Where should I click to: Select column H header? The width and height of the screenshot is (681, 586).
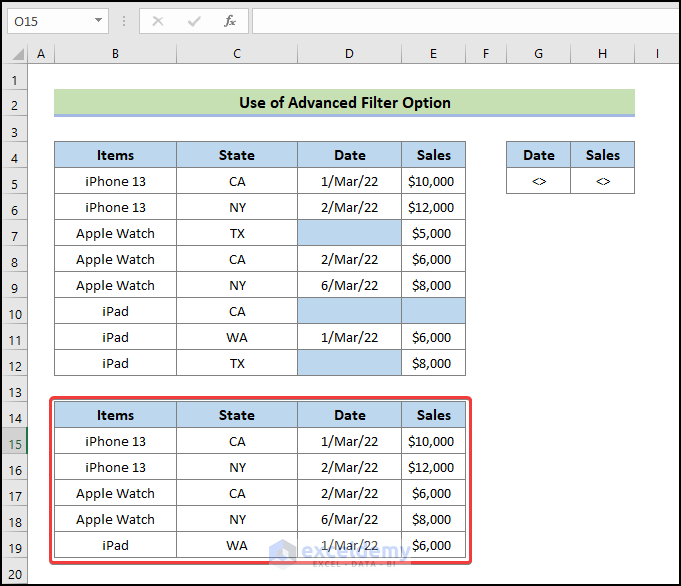click(602, 54)
